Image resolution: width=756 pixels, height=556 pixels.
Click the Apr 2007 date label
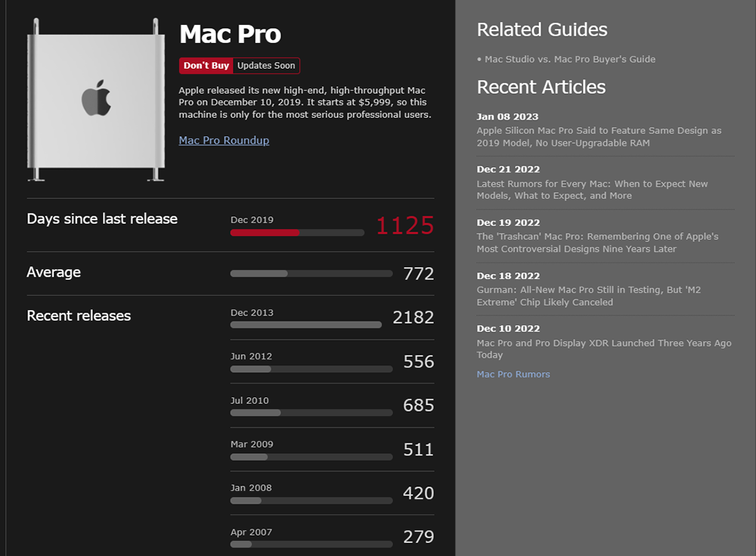(251, 533)
